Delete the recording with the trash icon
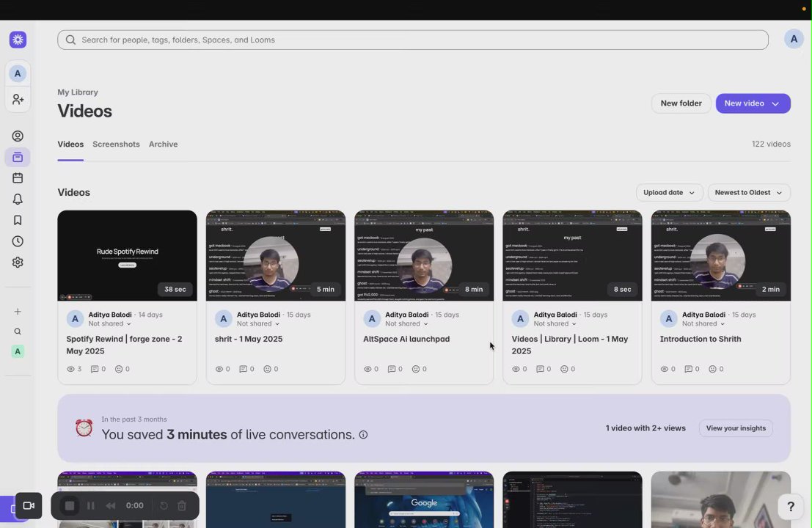Viewport: 812px width, 528px height. coord(182,506)
